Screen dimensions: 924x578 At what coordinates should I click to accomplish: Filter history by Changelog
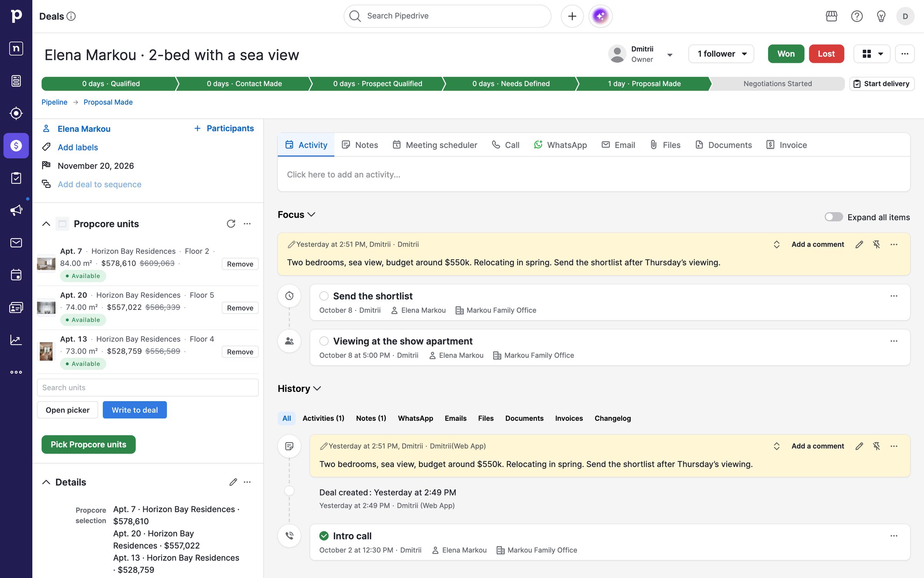pyautogui.click(x=613, y=418)
